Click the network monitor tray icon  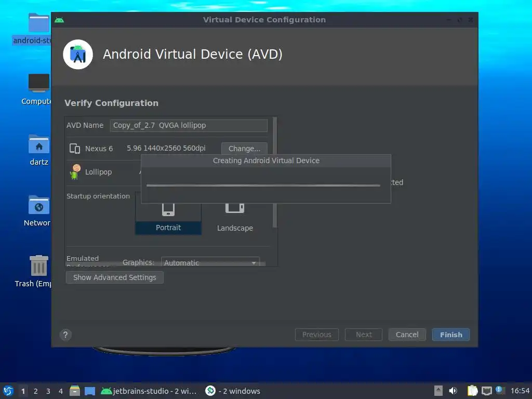click(486, 391)
